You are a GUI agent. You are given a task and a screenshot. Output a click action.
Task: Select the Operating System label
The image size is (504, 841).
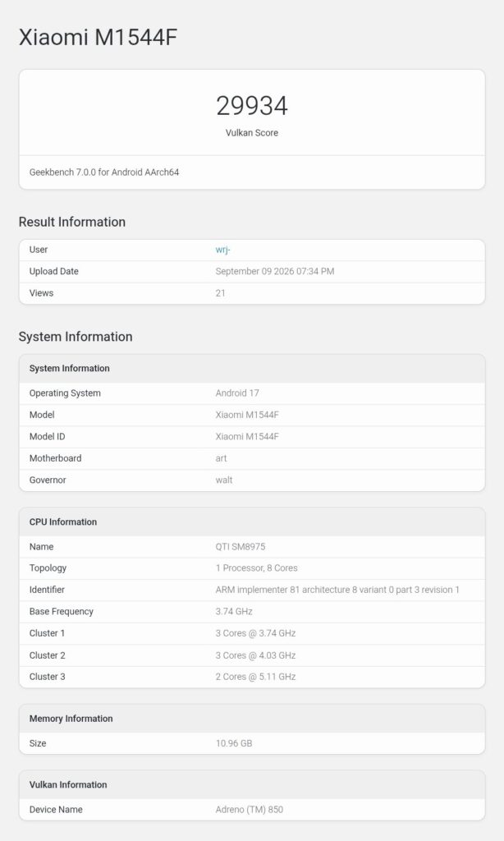65,393
